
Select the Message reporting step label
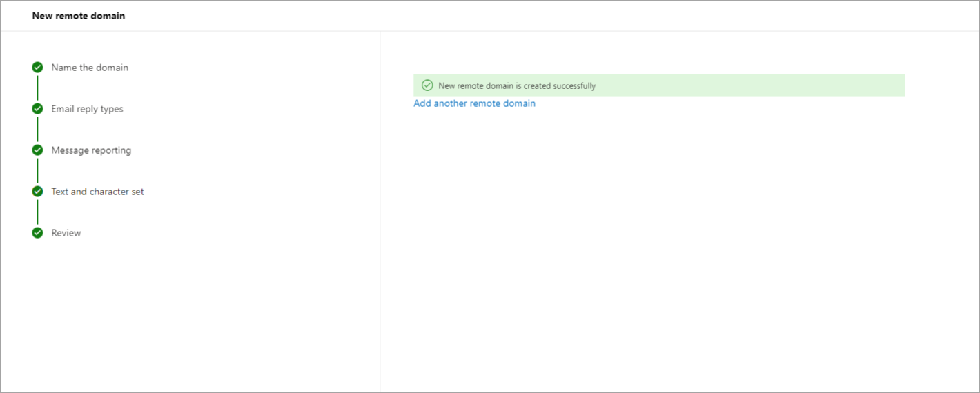pyautogui.click(x=91, y=150)
